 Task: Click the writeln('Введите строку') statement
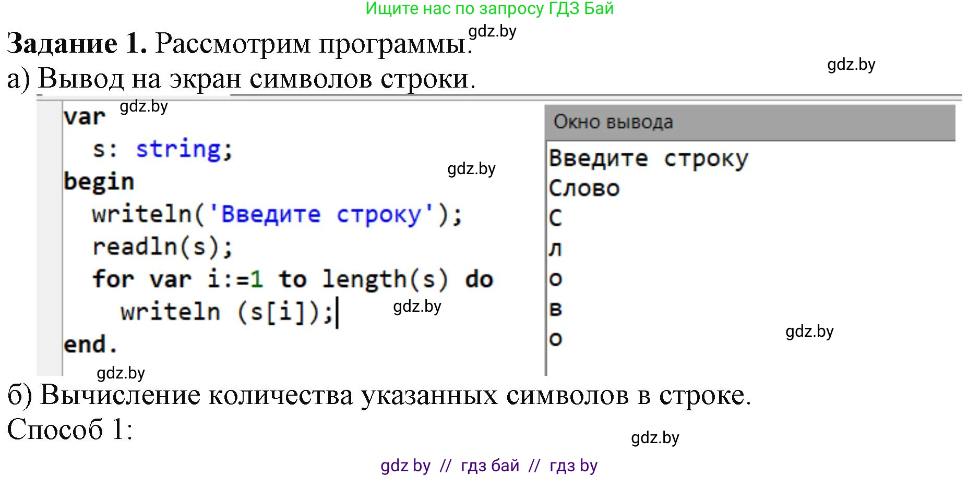(277, 214)
